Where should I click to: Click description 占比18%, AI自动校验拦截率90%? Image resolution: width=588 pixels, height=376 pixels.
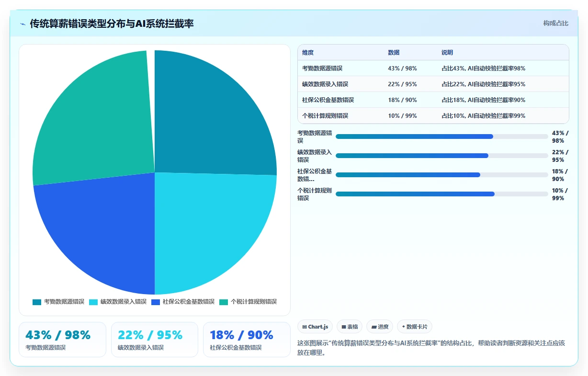click(483, 100)
